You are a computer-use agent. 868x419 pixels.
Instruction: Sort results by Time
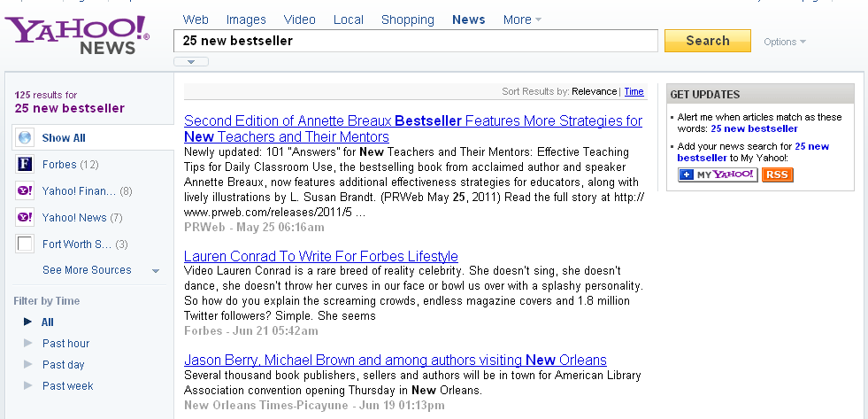tap(634, 91)
